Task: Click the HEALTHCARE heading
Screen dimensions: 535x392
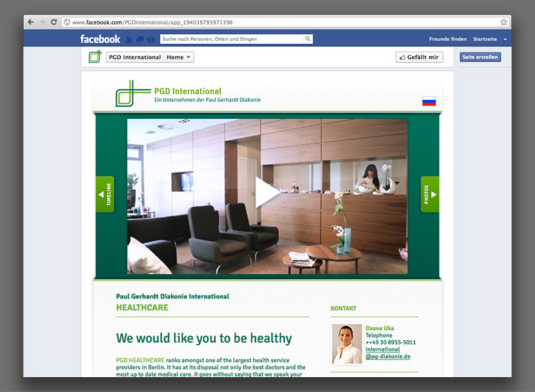Action: click(142, 307)
